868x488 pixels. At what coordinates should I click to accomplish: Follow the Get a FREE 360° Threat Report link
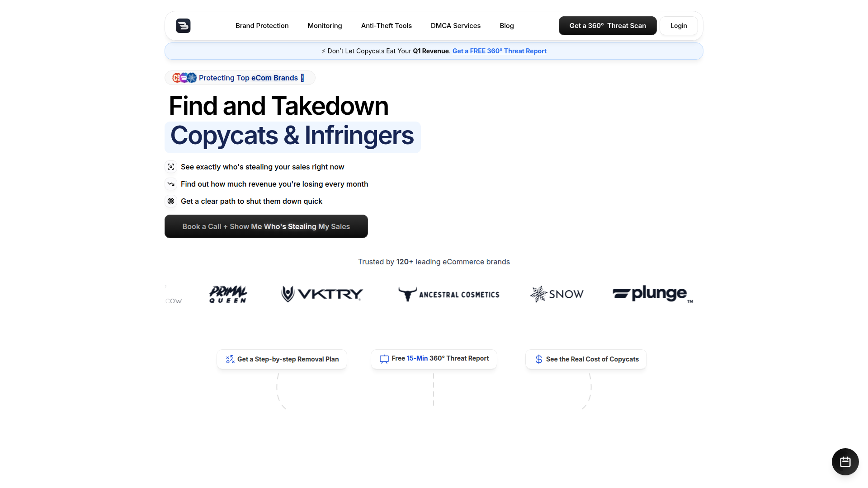click(x=499, y=51)
